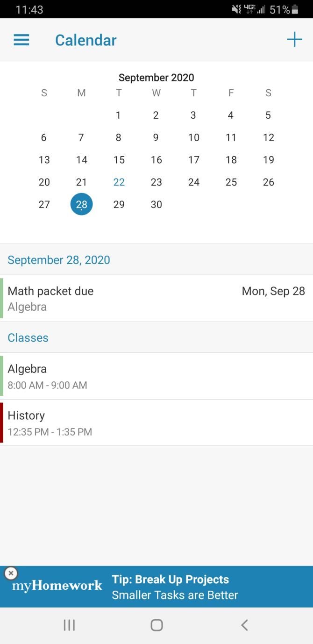313x644 pixels.
Task: Open the navigation drawer menu
Action: pyautogui.click(x=21, y=40)
